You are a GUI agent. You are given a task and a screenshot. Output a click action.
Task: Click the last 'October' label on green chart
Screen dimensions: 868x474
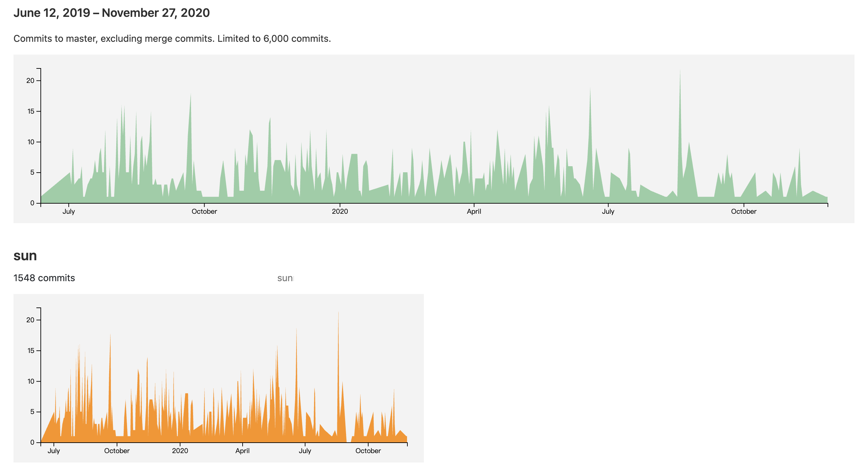[x=744, y=211]
